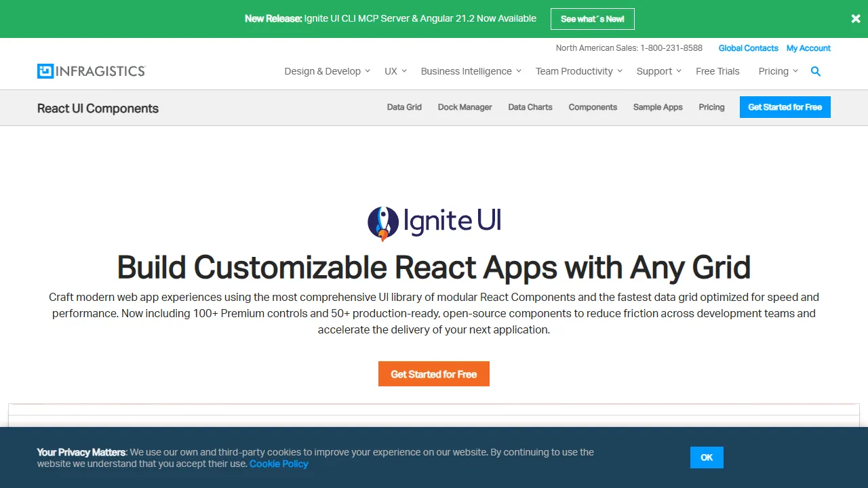Click the orange Get Started for Free button
The image size is (868, 488).
click(434, 374)
